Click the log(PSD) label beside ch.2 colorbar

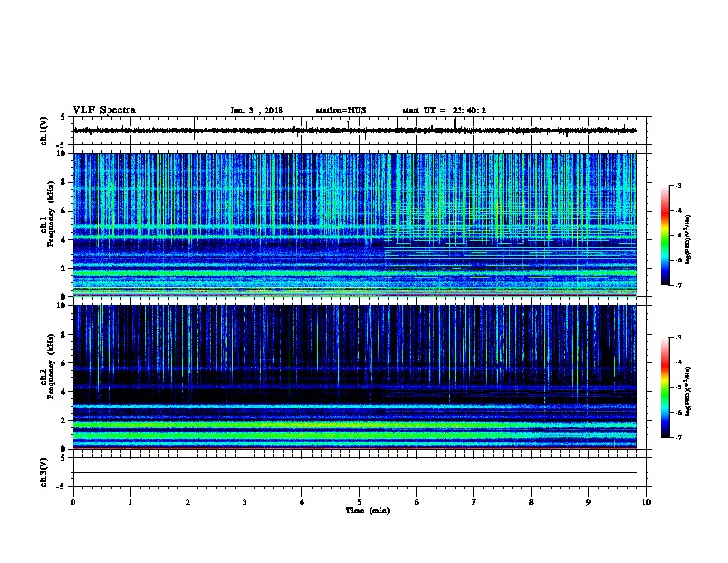click(x=688, y=391)
